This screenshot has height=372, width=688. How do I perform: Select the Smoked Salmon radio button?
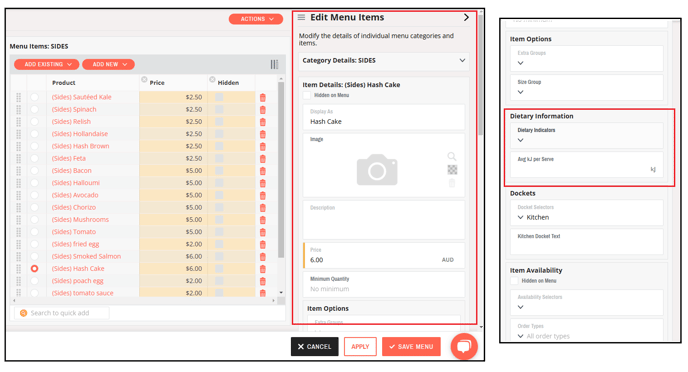[34, 256]
